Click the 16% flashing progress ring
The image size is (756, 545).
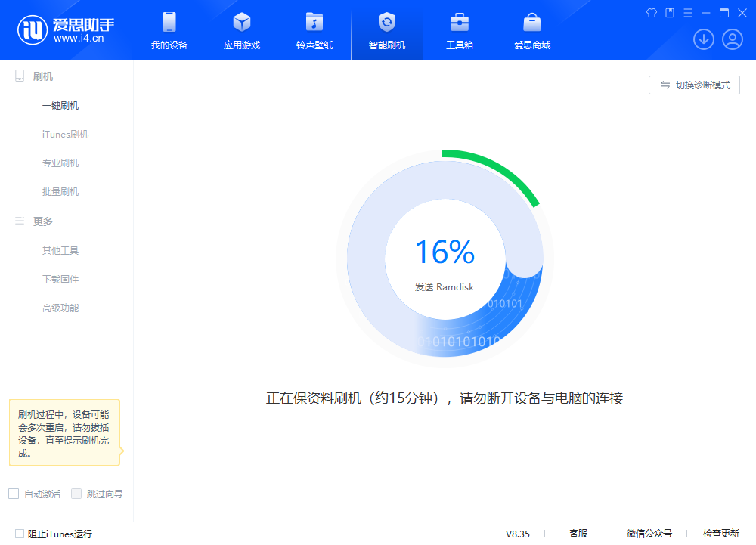pos(444,257)
